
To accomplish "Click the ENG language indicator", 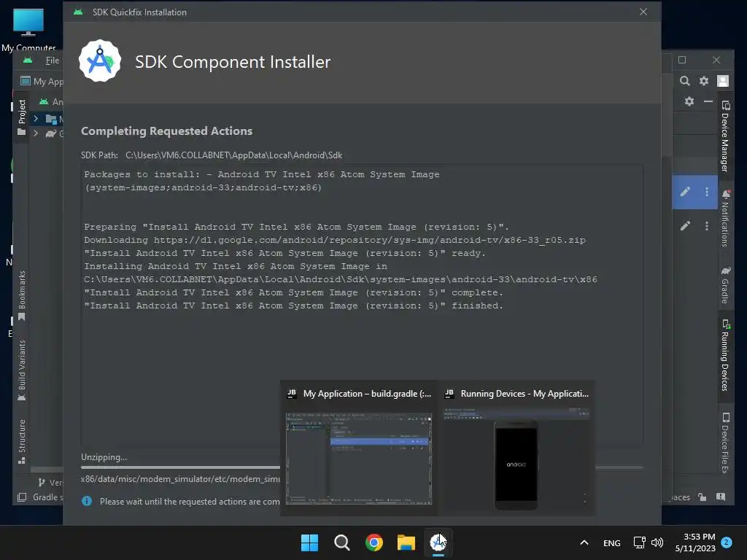I will click(612, 542).
